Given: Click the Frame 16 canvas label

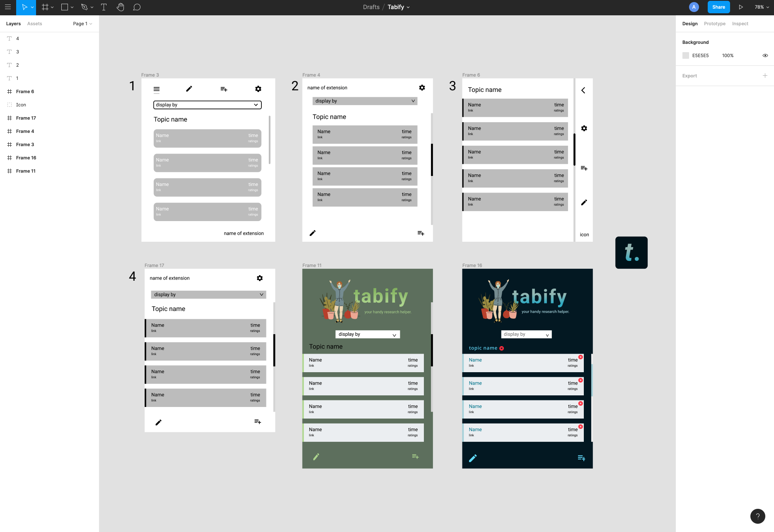Looking at the screenshot, I should tap(472, 265).
